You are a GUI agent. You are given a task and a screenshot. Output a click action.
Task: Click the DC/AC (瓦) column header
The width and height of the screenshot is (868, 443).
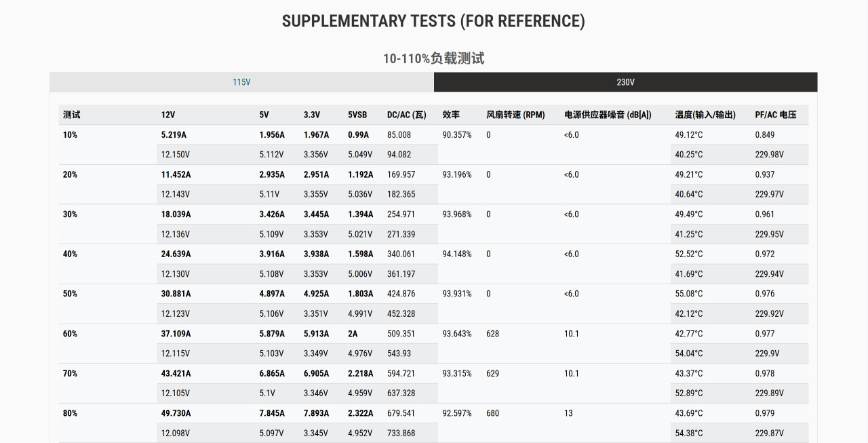point(406,115)
